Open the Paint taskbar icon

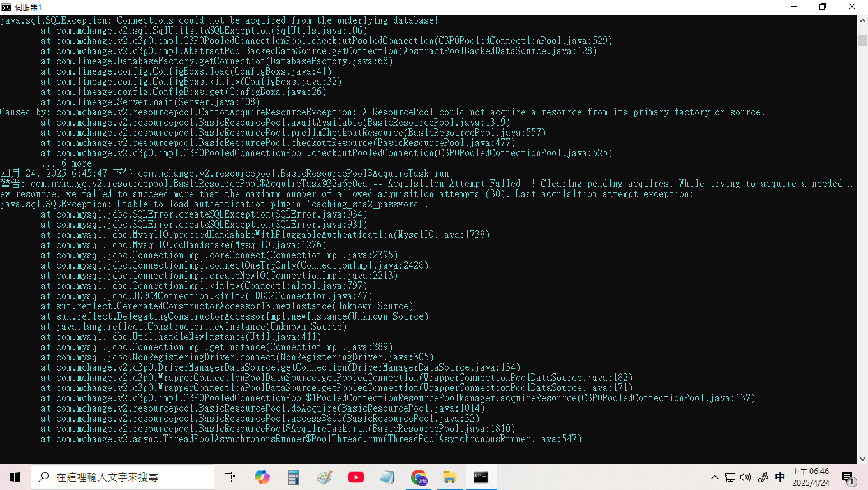pos(325,477)
